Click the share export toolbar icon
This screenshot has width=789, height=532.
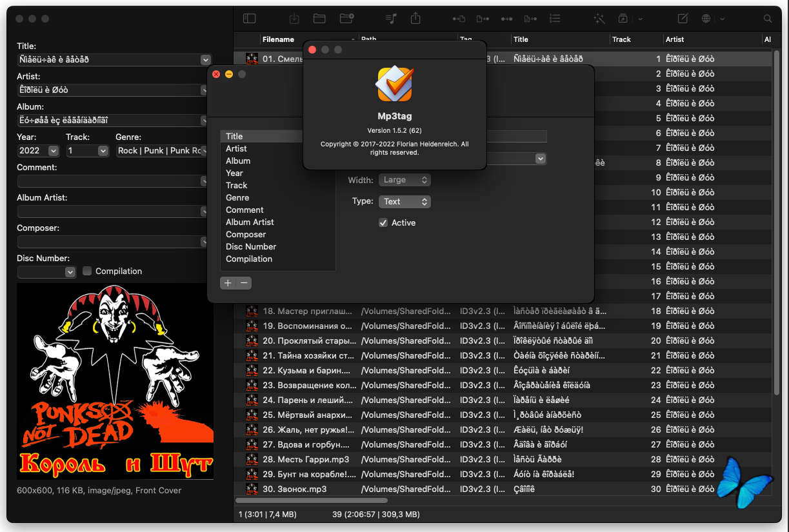[415, 19]
